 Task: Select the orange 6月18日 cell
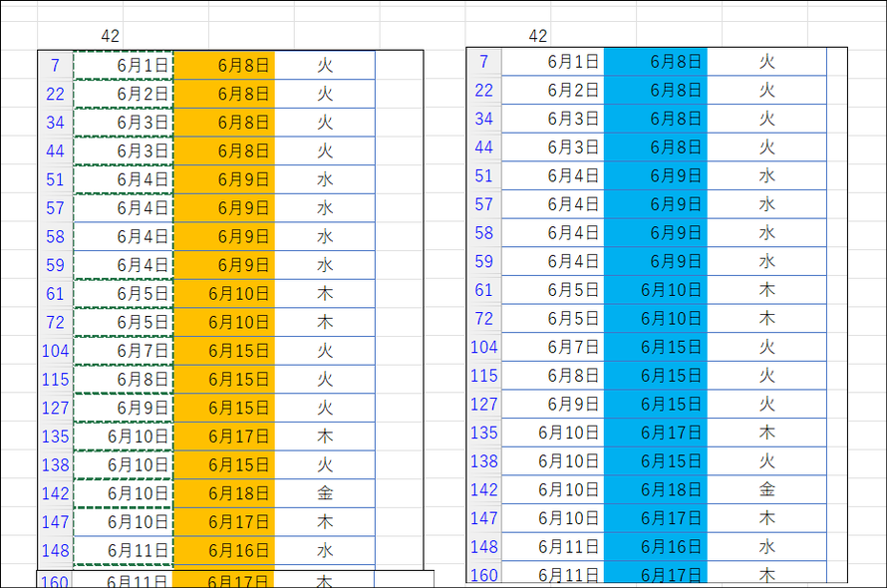point(224,493)
